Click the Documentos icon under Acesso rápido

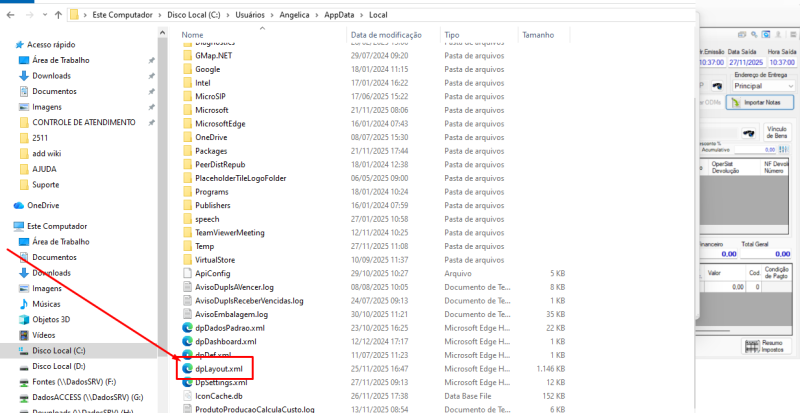pyautogui.click(x=23, y=91)
